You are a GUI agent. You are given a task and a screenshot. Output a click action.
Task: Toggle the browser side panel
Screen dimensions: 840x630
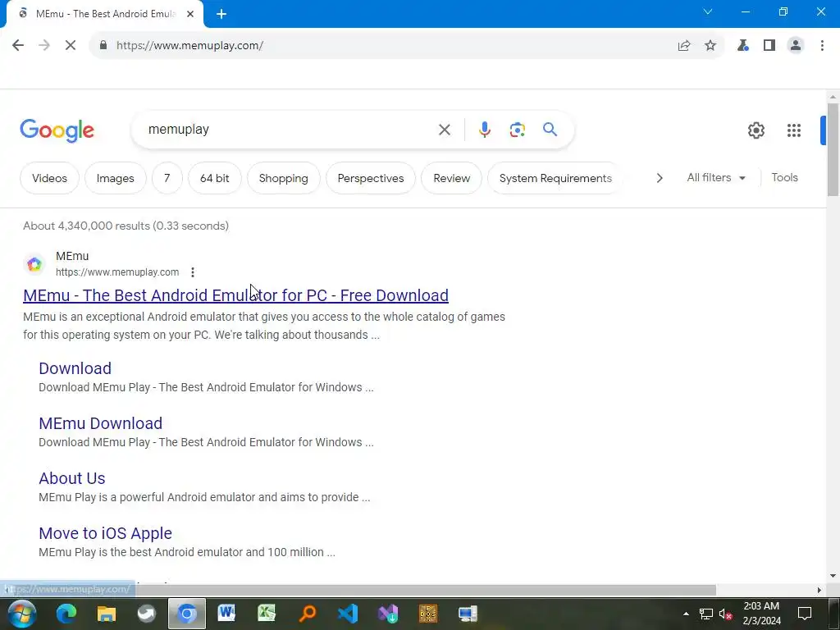click(769, 46)
